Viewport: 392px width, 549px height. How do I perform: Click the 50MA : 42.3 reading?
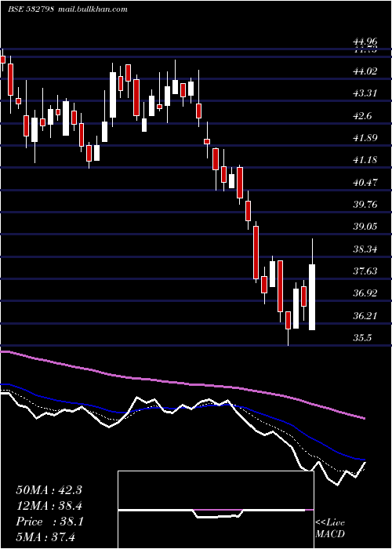49,490
